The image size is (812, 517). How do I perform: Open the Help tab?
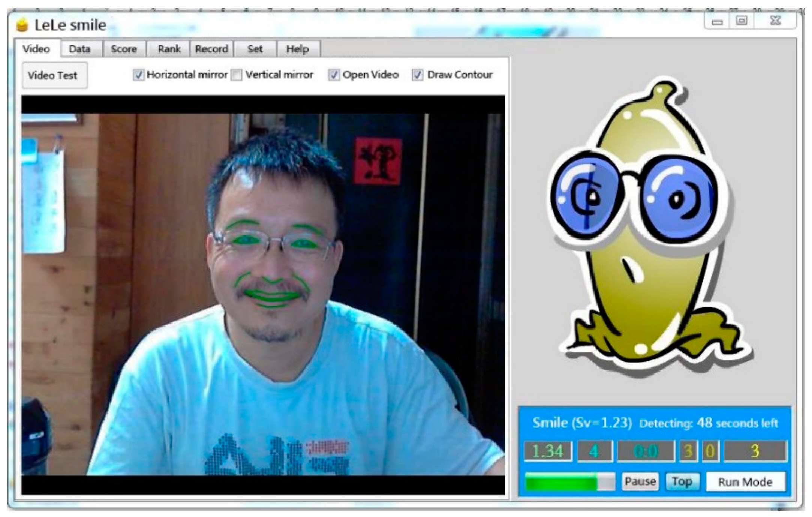pyautogui.click(x=298, y=49)
